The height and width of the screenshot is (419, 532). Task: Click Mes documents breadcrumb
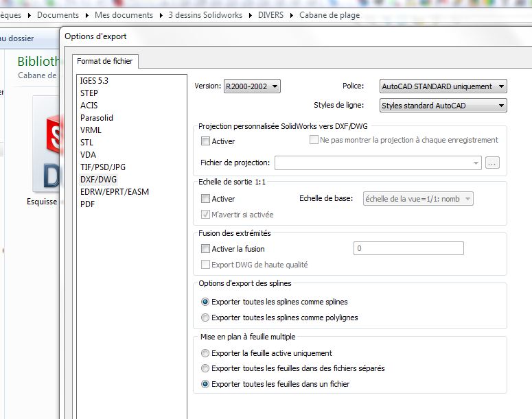[x=124, y=15]
